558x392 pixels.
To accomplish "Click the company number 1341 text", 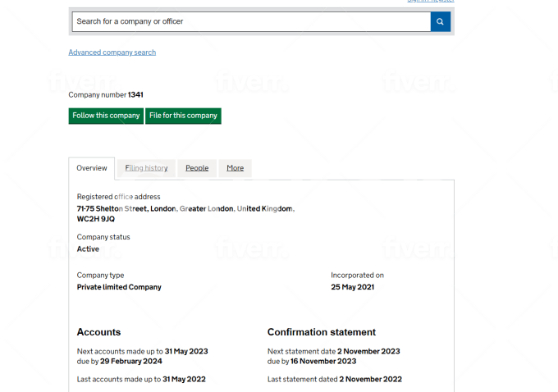I will click(135, 95).
